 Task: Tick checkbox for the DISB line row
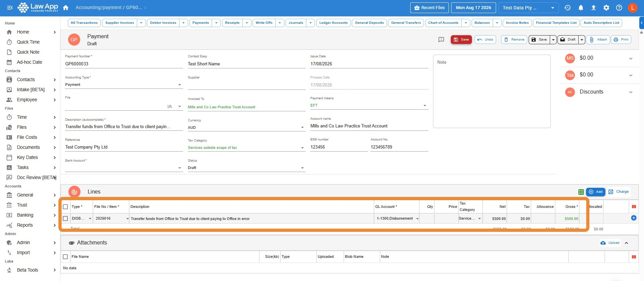(65, 219)
